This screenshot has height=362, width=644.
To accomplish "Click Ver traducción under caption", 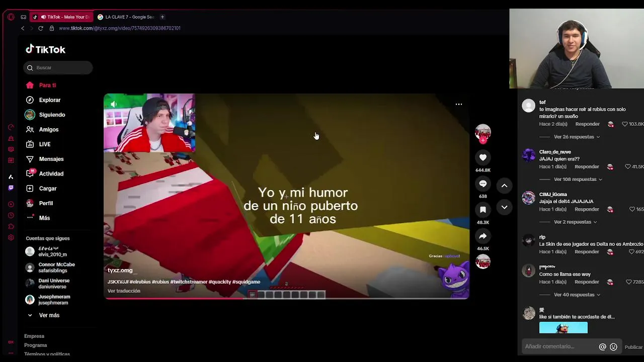I will pyautogui.click(x=124, y=291).
